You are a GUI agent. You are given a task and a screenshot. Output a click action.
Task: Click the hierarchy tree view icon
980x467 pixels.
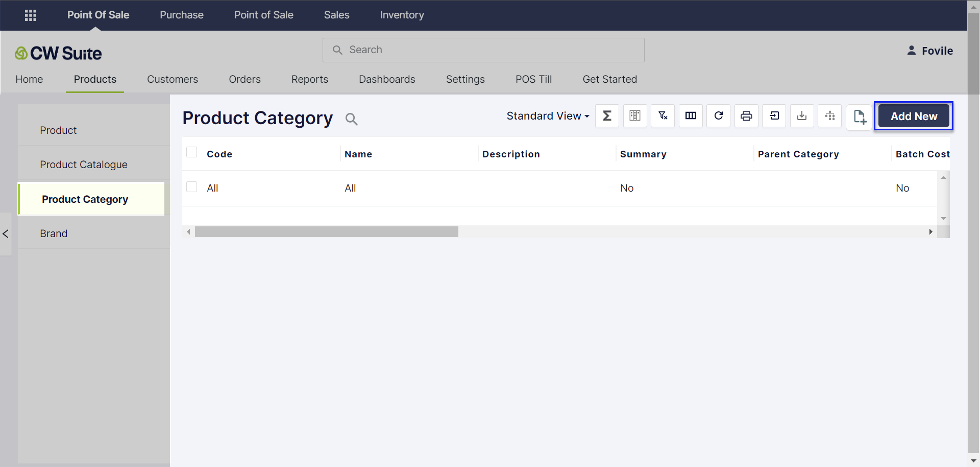(x=830, y=116)
